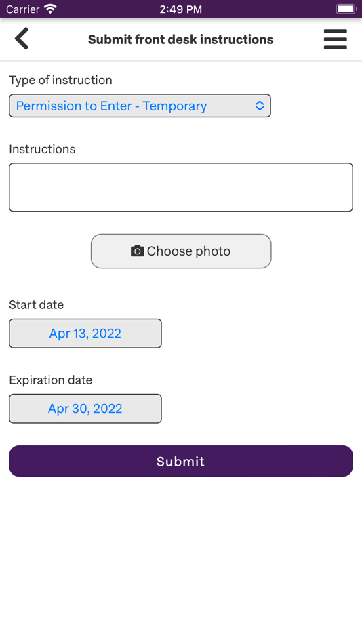Image resolution: width=362 pixels, height=644 pixels.
Task: Click the up-down chevron on instruction type
Action: click(x=260, y=106)
